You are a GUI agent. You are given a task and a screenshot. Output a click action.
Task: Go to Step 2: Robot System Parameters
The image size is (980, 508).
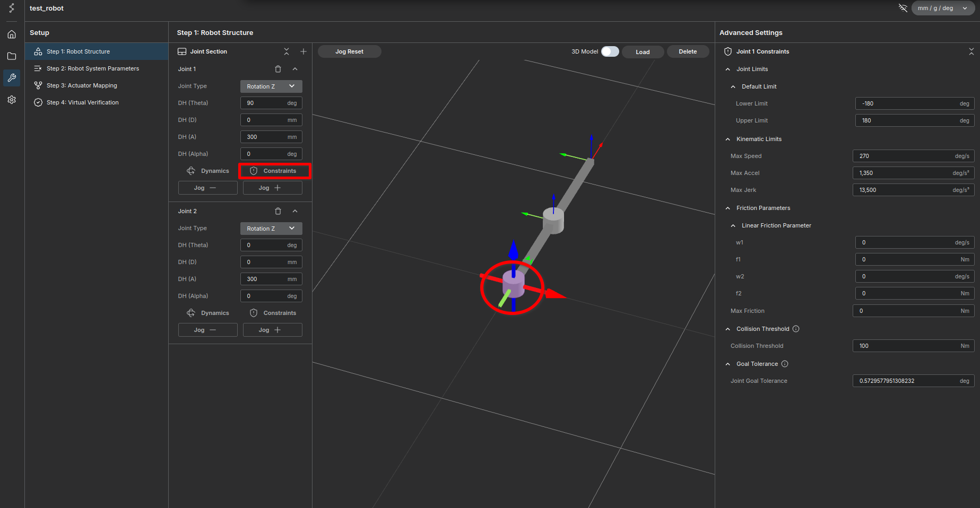click(92, 68)
